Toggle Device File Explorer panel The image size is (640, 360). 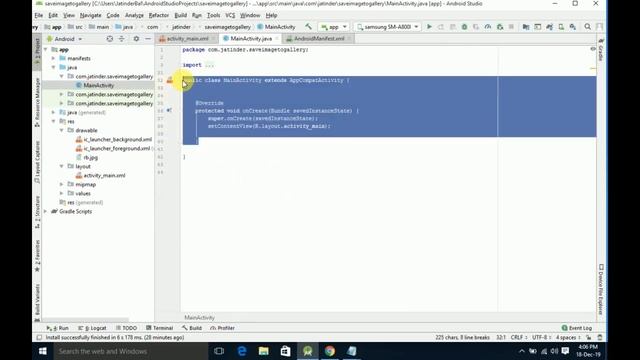(x=601, y=289)
